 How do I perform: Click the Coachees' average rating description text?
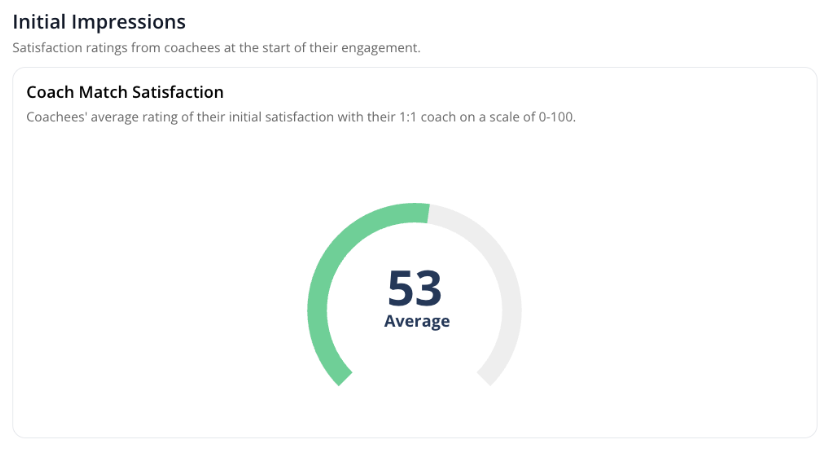pos(300,117)
